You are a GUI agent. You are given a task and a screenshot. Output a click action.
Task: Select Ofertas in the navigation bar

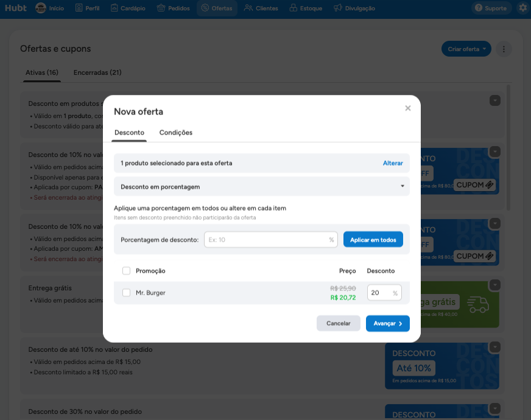pyautogui.click(x=217, y=8)
